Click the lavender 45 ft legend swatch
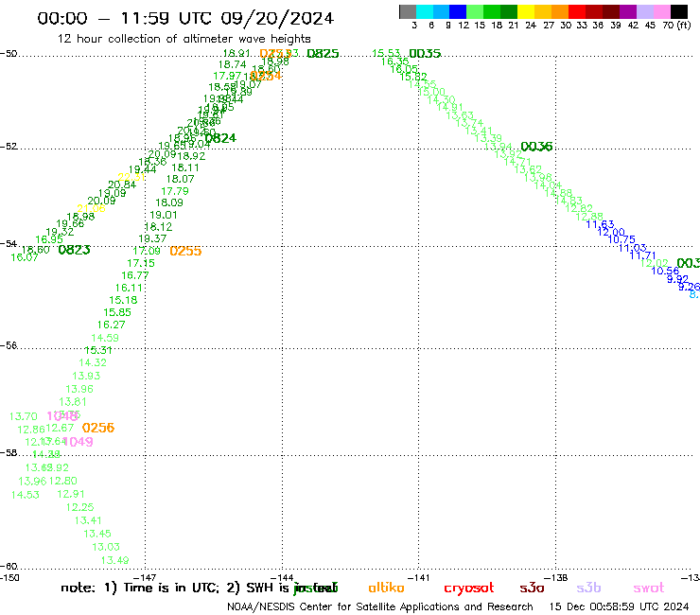This screenshot has width=700, height=615. 644,12
